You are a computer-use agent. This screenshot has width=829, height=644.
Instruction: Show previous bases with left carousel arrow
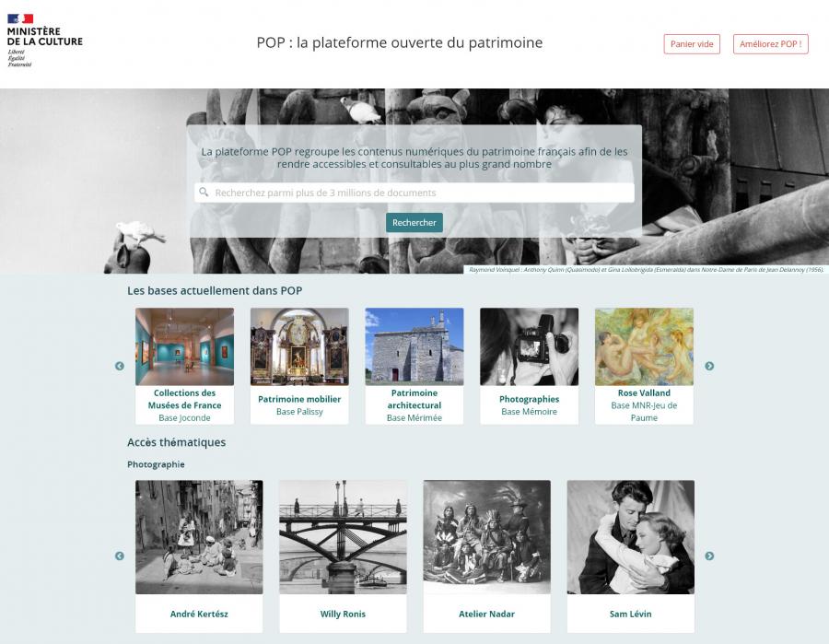[120, 366]
